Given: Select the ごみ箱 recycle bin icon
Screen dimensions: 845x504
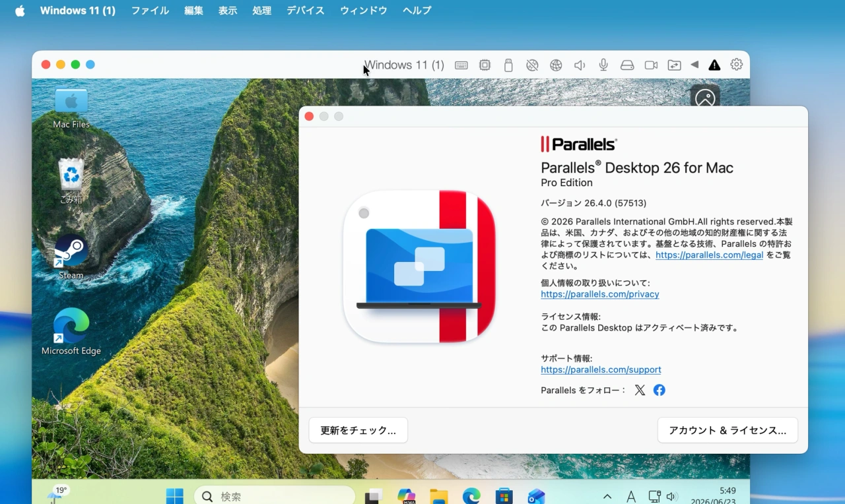Looking at the screenshot, I should (71, 181).
